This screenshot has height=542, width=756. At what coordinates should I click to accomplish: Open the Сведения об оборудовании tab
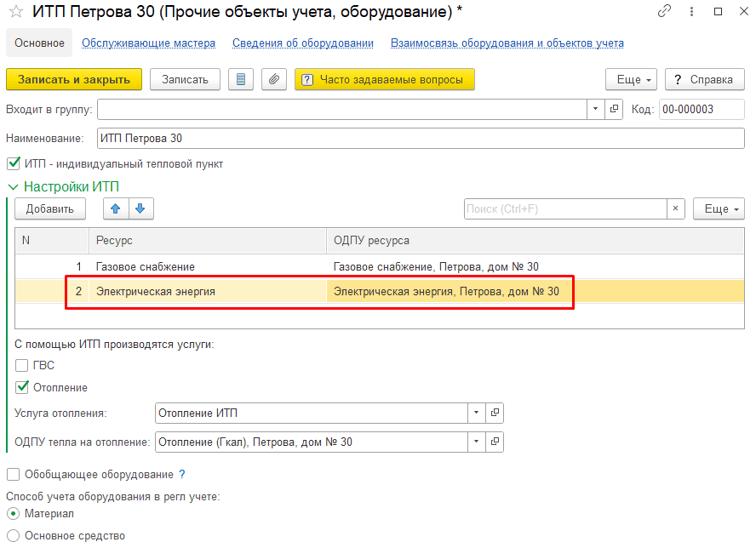(x=303, y=43)
